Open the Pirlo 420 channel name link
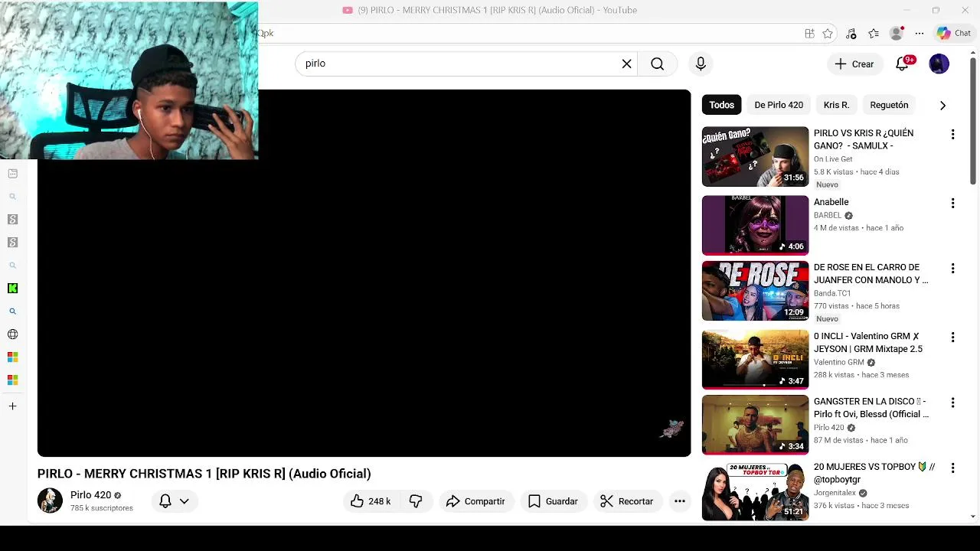The image size is (980, 551). coord(90,495)
